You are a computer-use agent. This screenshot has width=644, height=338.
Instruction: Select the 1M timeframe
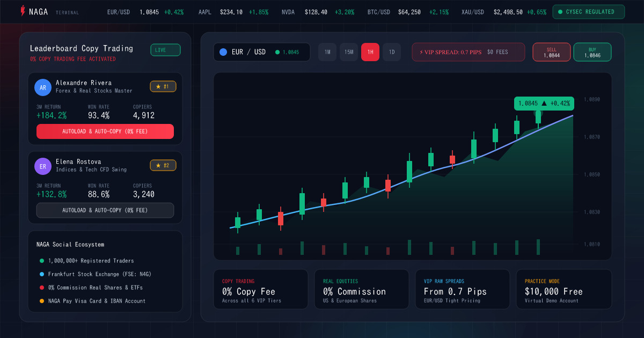point(327,52)
